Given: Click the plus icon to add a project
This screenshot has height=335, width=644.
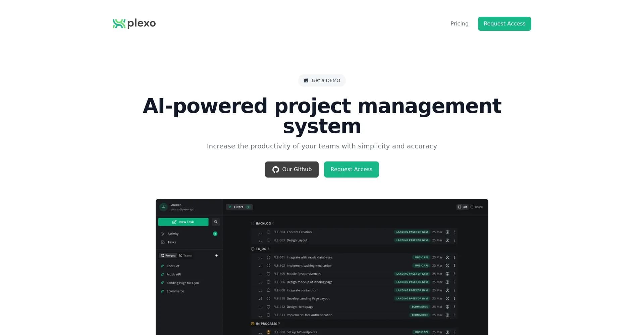Looking at the screenshot, I should coord(216,256).
